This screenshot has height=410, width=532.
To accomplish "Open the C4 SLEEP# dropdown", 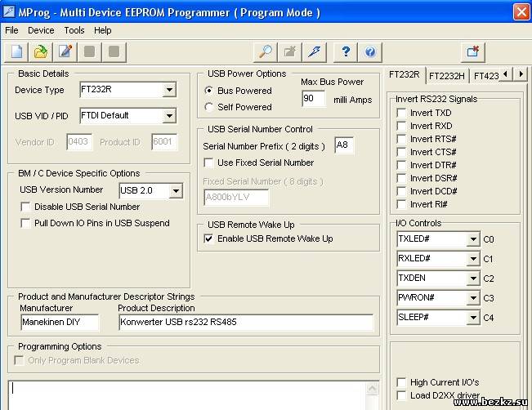I will click(472, 318).
